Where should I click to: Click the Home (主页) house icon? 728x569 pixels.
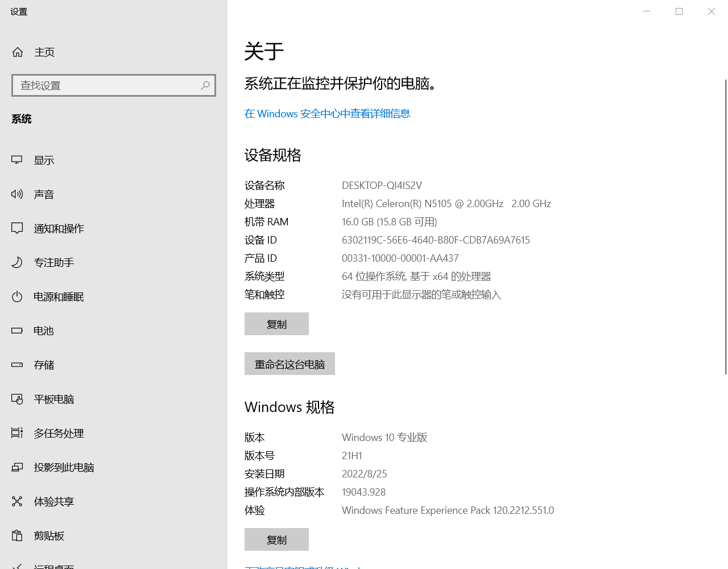18,52
